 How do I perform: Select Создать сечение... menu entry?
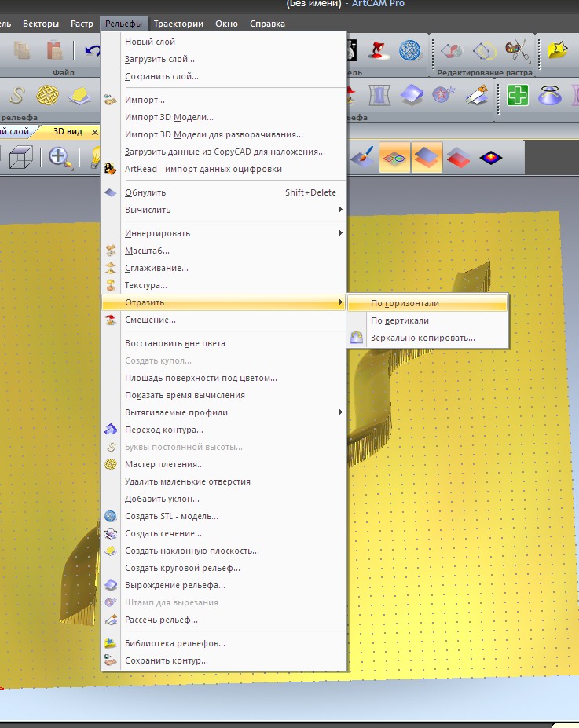224,533
